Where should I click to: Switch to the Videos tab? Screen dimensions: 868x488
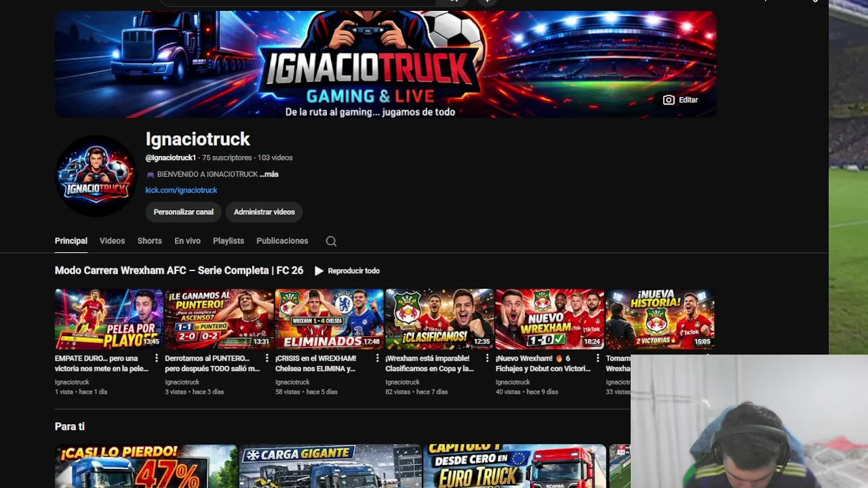(112, 241)
